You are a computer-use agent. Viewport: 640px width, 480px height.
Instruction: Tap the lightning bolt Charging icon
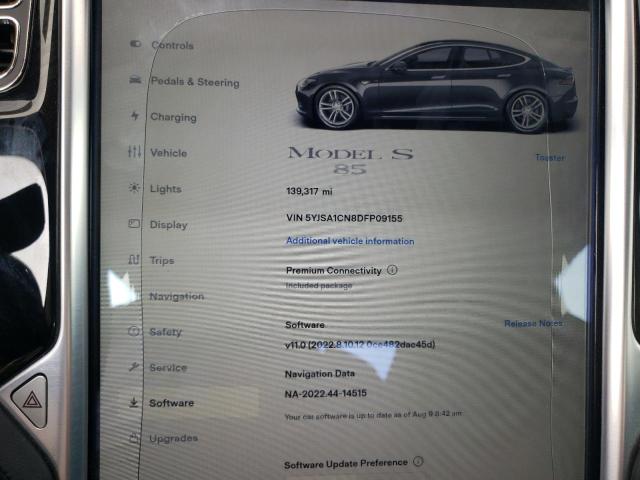tap(135, 116)
